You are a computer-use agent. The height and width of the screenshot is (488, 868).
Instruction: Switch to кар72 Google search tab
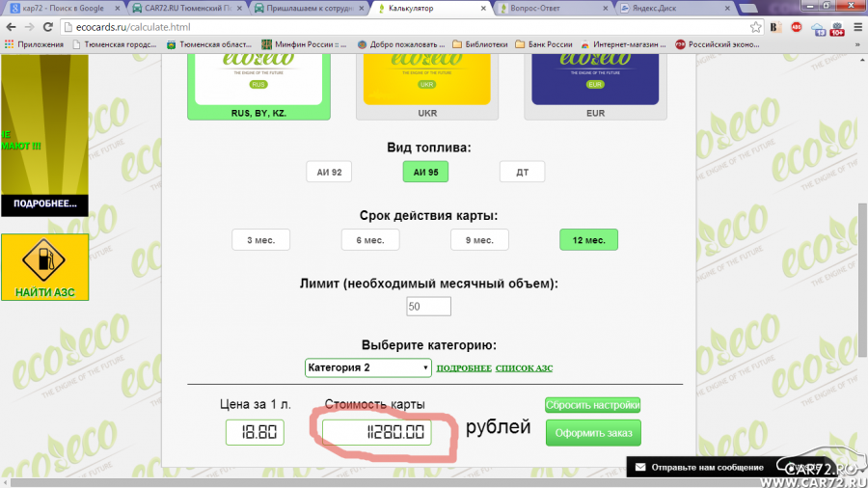coord(64,9)
